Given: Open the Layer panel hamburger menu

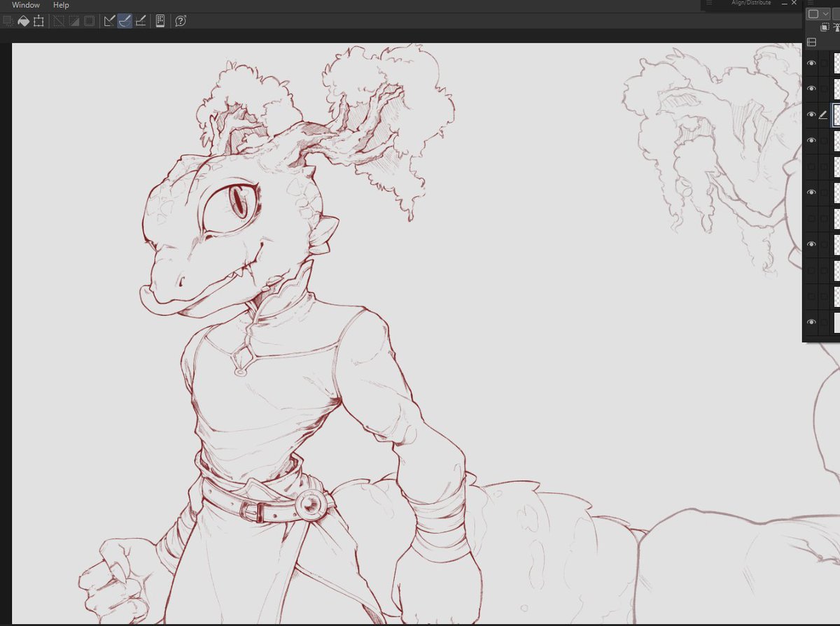Looking at the screenshot, I should coord(811,2).
